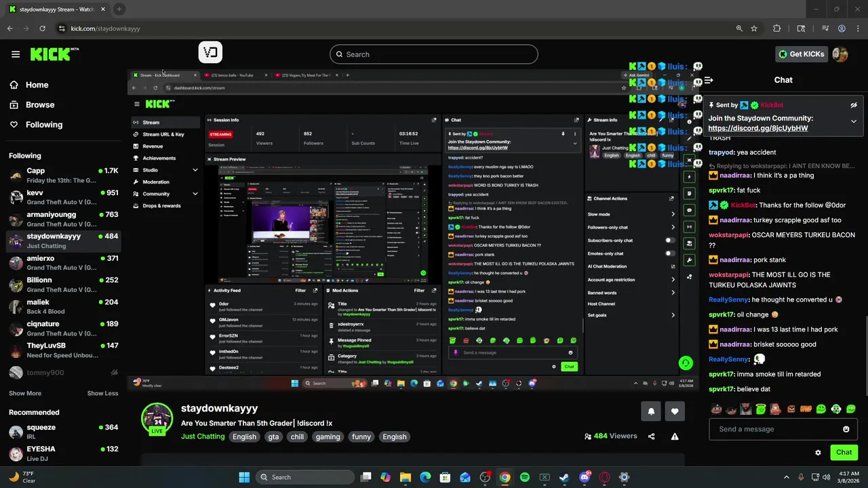
Task: Expand Followers-only chat in streamed dashboard
Action: click(673, 228)
